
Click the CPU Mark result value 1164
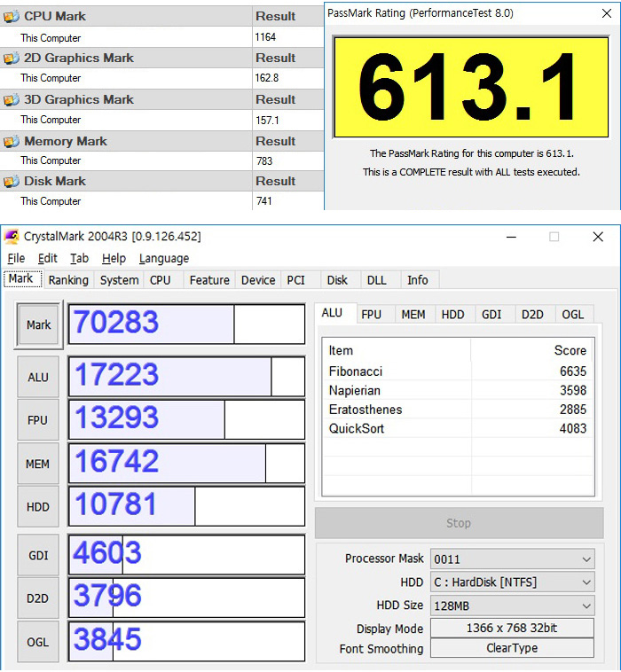pos(265,37)
